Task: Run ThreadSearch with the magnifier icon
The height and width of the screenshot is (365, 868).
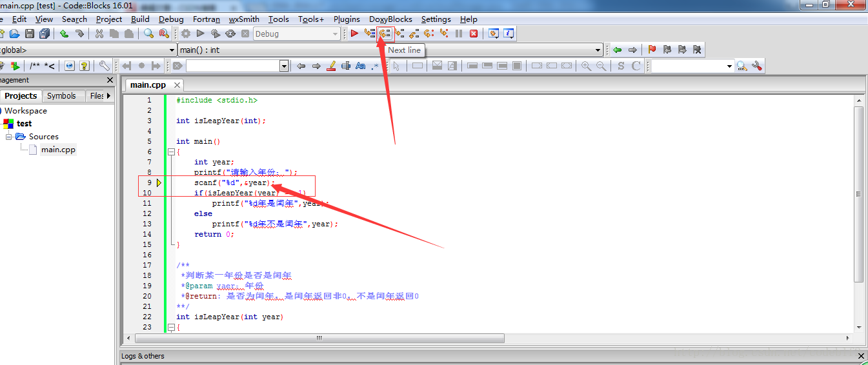Action: click(x=742, y=66)
